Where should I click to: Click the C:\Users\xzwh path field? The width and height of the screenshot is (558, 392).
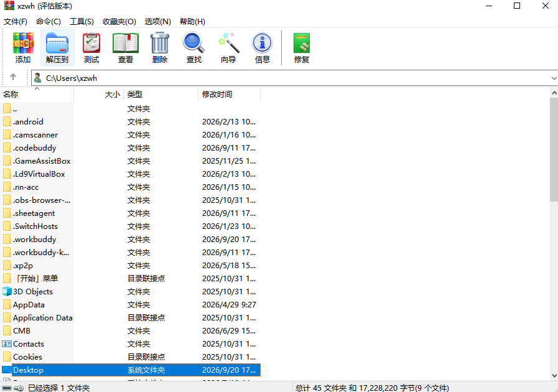click(x=295, y=78)
